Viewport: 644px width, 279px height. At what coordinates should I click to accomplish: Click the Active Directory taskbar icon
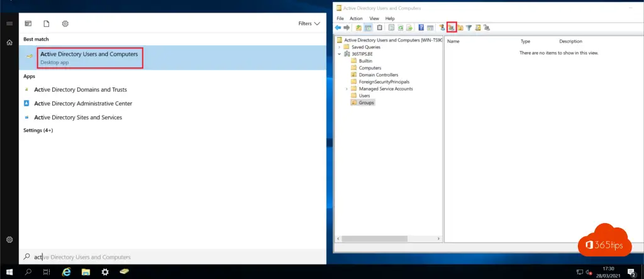[125, 271]
